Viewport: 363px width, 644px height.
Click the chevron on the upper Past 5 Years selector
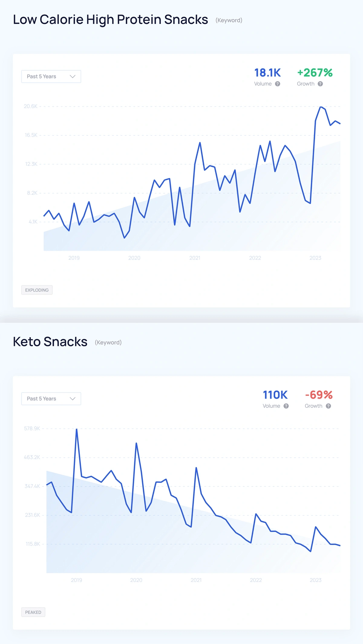(72, 76)
